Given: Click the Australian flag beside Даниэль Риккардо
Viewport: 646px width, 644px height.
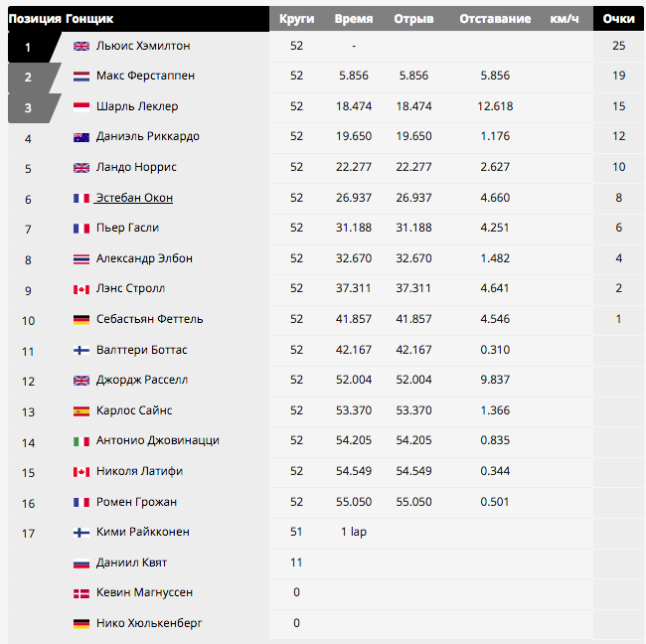Looking at the screenshot, I should (x=81, y=137).
